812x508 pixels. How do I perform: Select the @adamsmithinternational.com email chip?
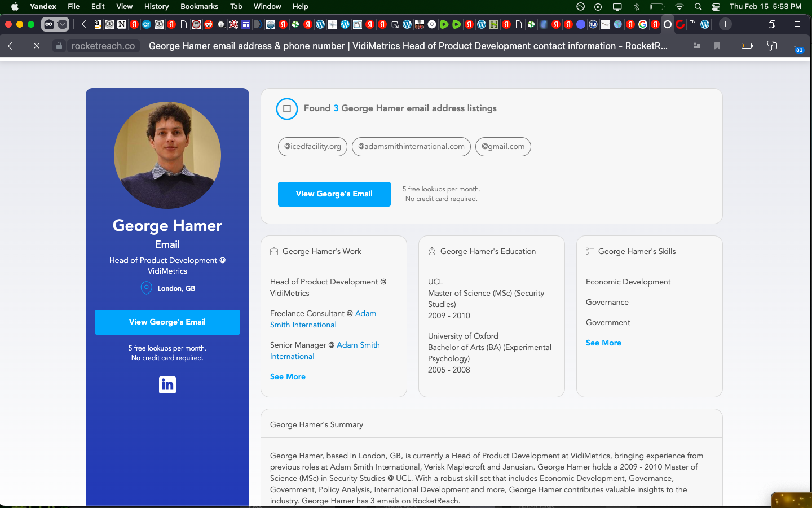coord(411,147)
